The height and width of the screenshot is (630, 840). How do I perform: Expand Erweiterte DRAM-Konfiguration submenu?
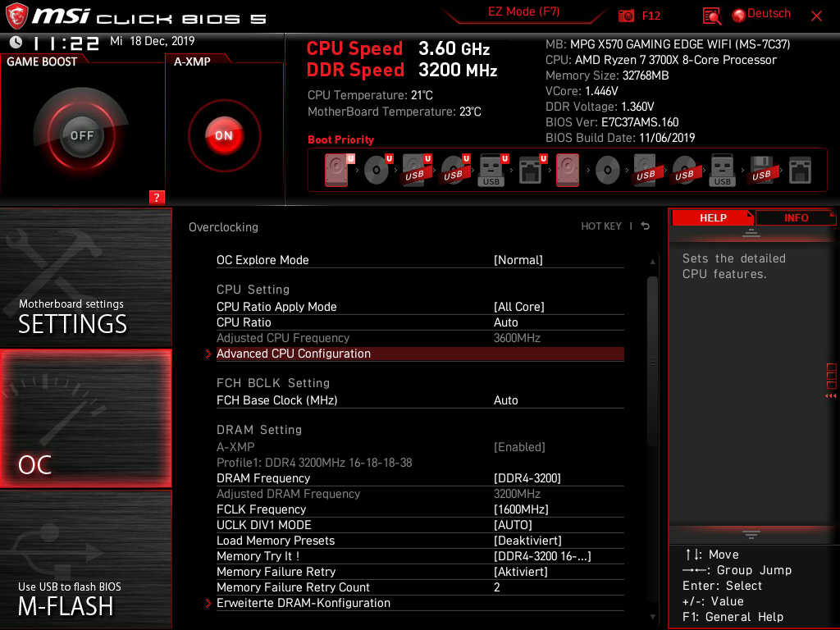(420, 603)
